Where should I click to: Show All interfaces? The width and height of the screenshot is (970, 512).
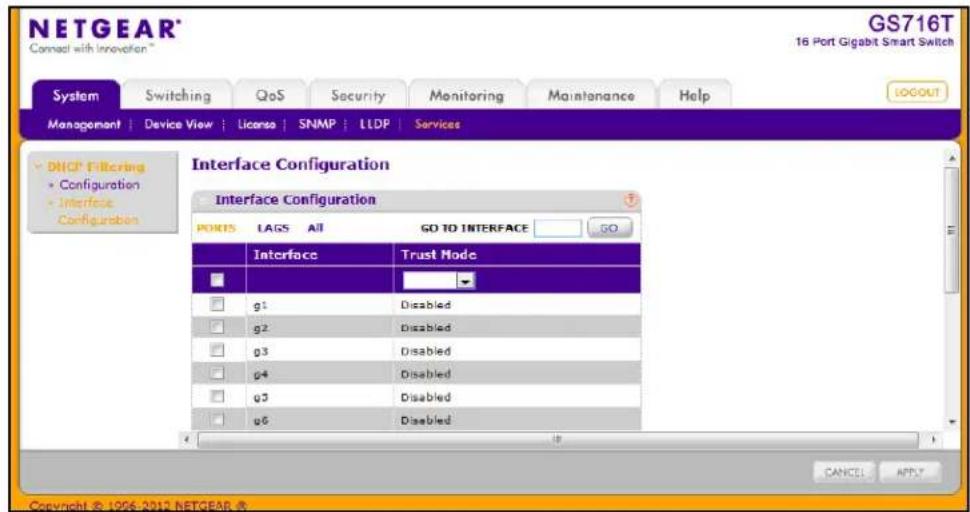coord(315,228)
